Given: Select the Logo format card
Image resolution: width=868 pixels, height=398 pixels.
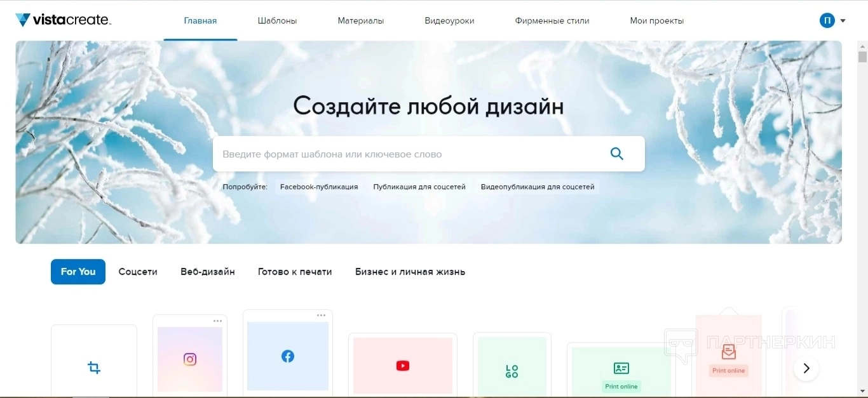Looking at the screenshot, I should 512,366.
